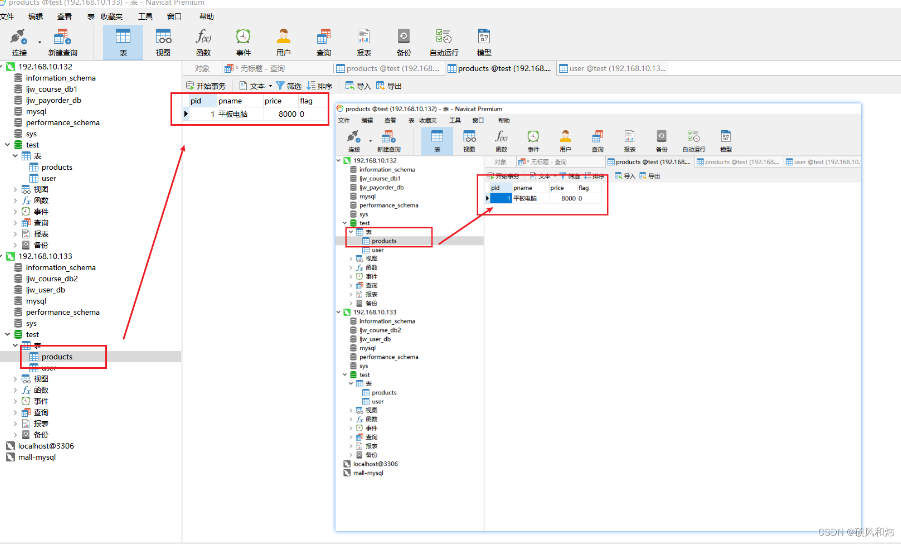Open 模型 icon in outer window toolbar

pyautogui.click(x=484, y=37)
